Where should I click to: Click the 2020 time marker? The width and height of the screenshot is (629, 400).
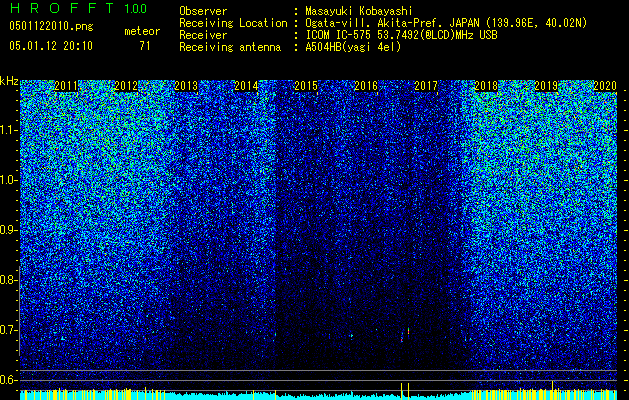(x=605, y=86)
